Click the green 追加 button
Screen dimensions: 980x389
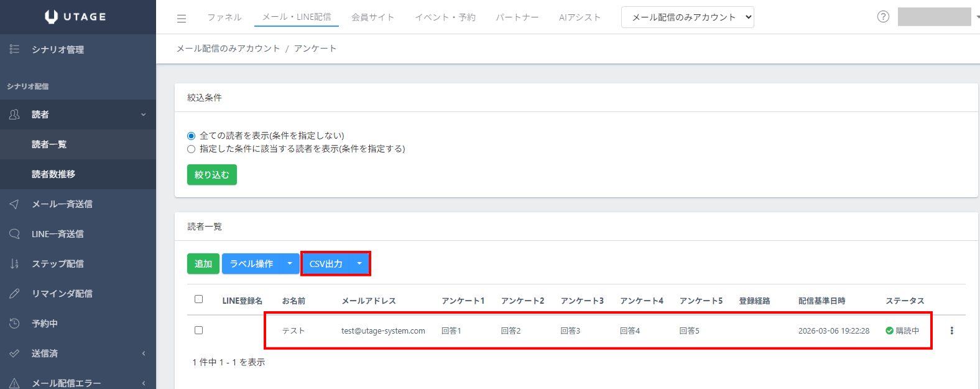pyautogui.click(x=203, y=264)
